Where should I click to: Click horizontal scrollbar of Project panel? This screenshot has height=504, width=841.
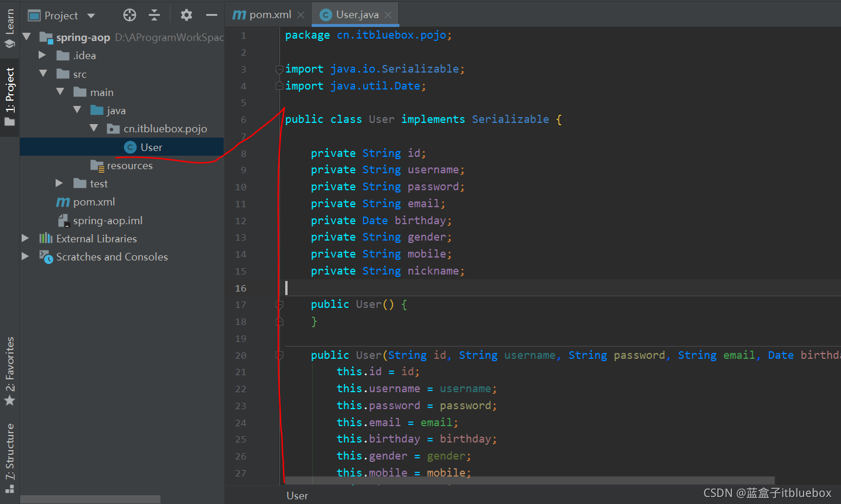tap(90, 499)
